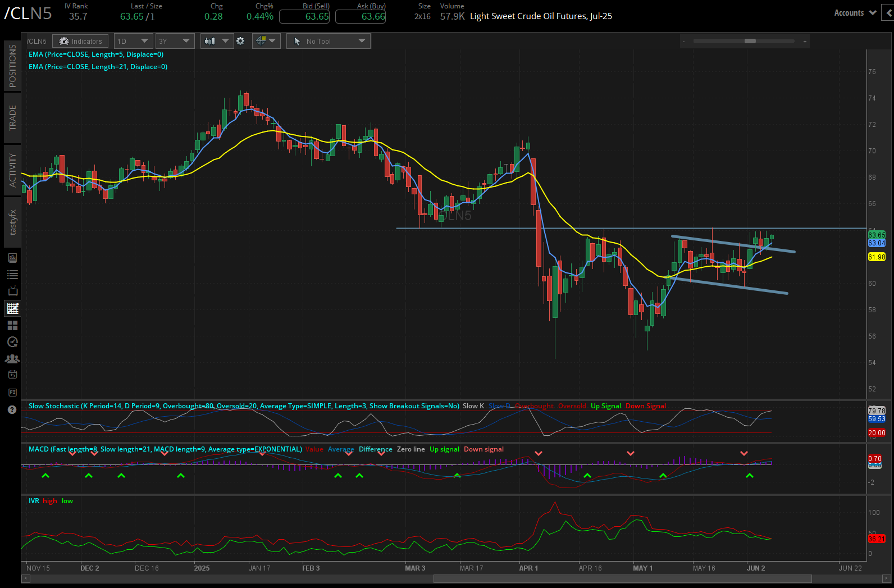Viewport: 894px width, 588px height.
Task: Select the MACD study label
Action: pos(165,449)
